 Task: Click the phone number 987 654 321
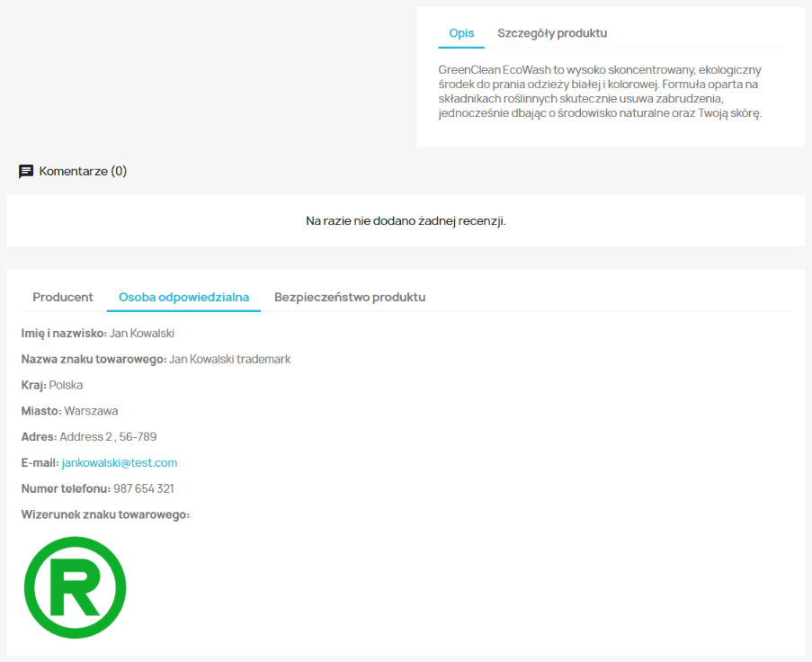(x=144, y=488)
